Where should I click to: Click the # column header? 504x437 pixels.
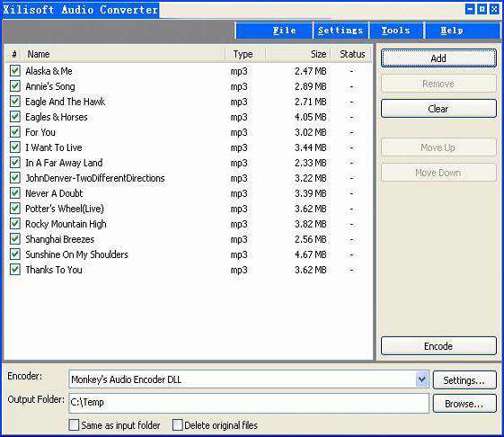pyautogui.click(x=14, y=54)
